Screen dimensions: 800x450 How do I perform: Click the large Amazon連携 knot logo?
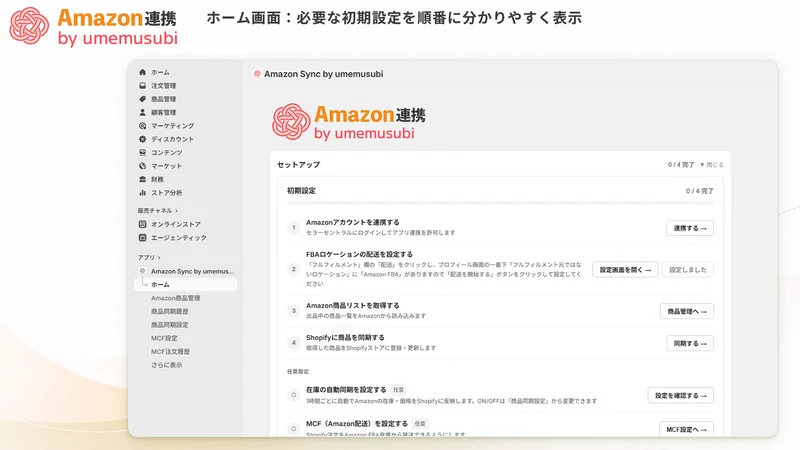tap(291, 122)
